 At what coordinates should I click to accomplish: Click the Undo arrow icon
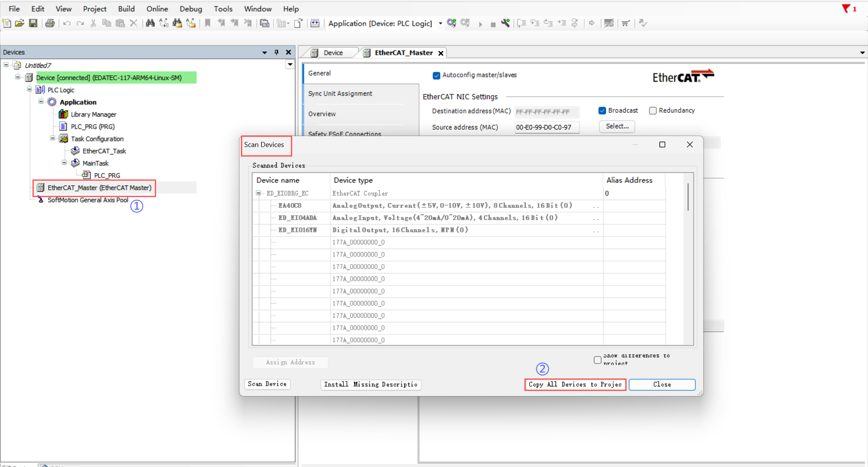(67, 23)
